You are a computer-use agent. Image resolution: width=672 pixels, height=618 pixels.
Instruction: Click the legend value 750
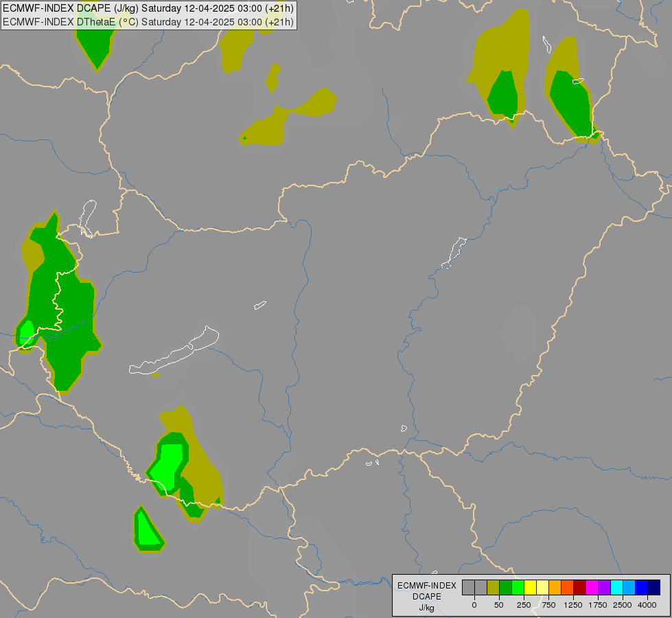click(548, 605)
